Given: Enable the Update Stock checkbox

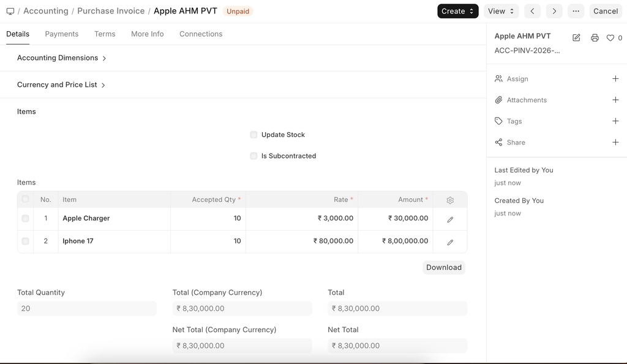Looking at the screenshot, I should pyautogui.click(x=253, y=135).
